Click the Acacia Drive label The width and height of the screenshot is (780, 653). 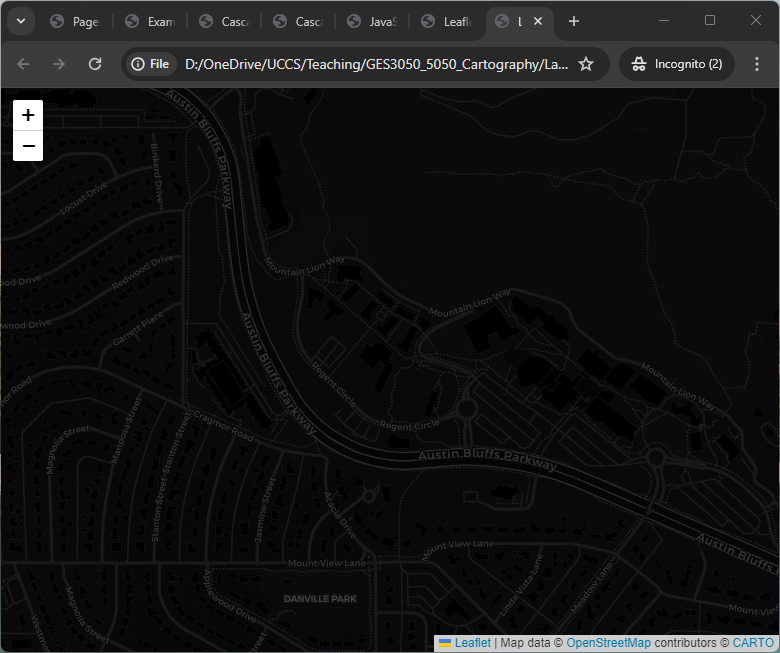click(x=340, y=515)
